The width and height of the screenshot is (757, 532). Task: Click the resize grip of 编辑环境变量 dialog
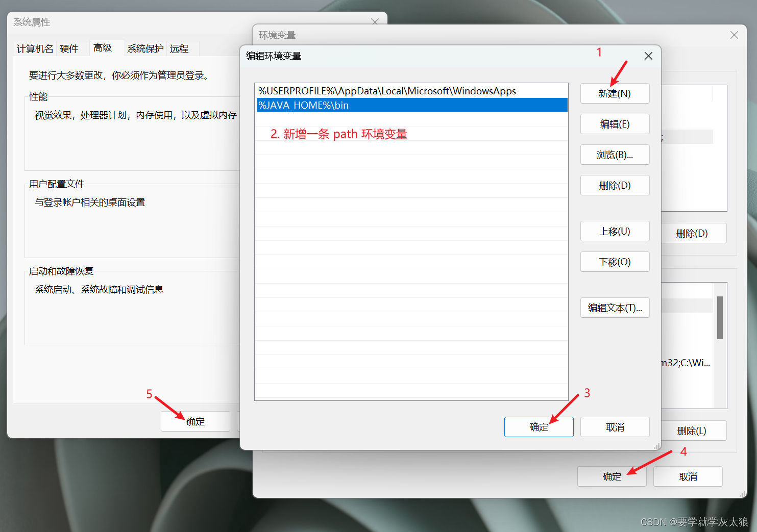tap(657, 446)
